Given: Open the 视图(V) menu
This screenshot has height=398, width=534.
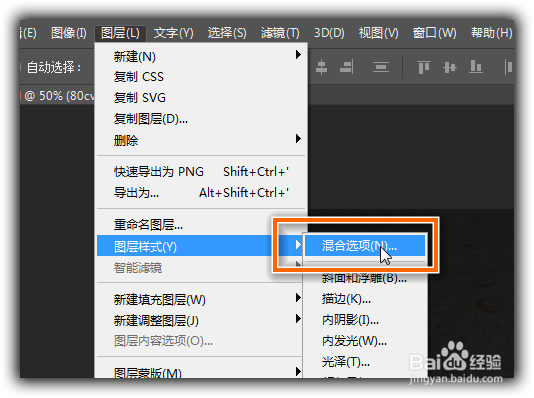Looking at the screenshot, I should tap(378, 33).
